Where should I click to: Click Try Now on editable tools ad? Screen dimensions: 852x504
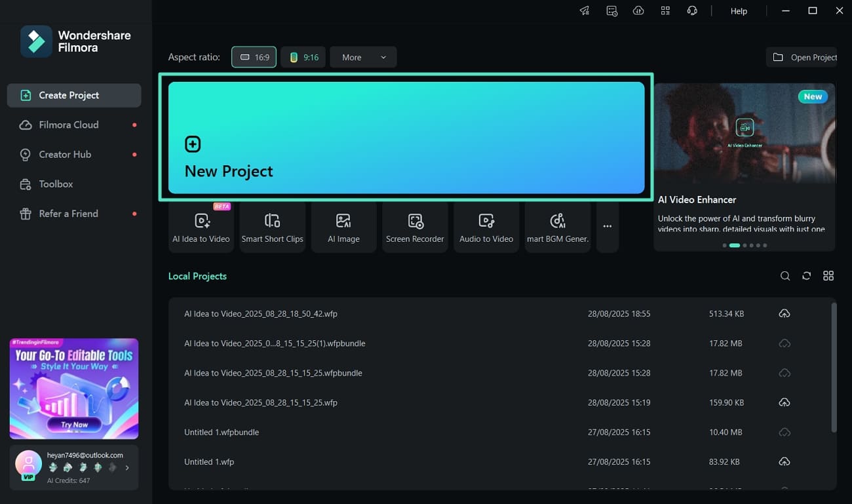(x=75, y=424)
